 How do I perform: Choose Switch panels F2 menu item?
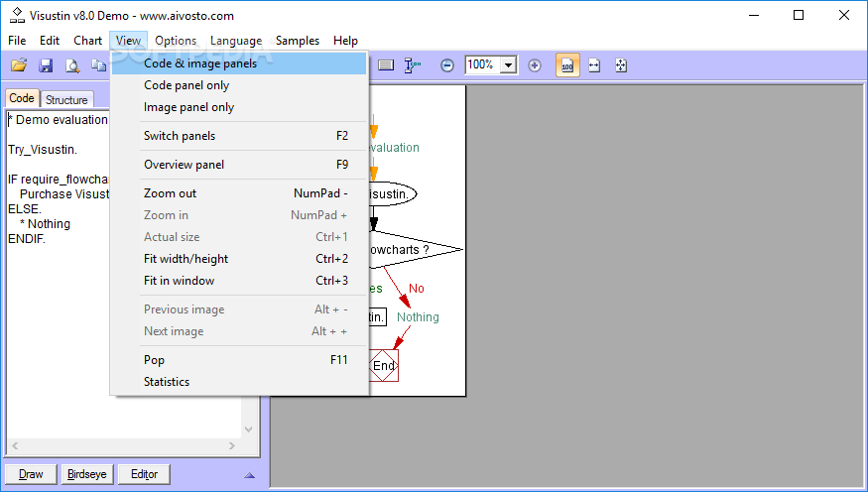click(239, 136)
